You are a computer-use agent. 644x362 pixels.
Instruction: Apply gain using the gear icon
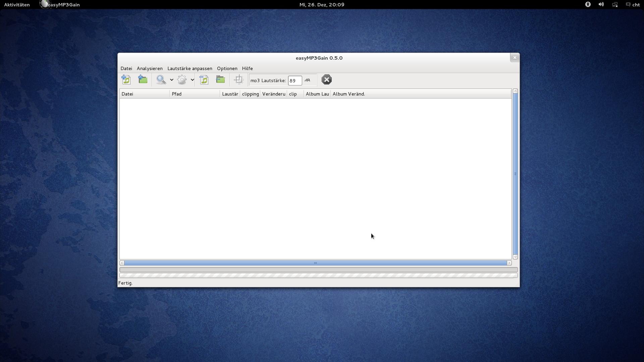coord(182,80)
